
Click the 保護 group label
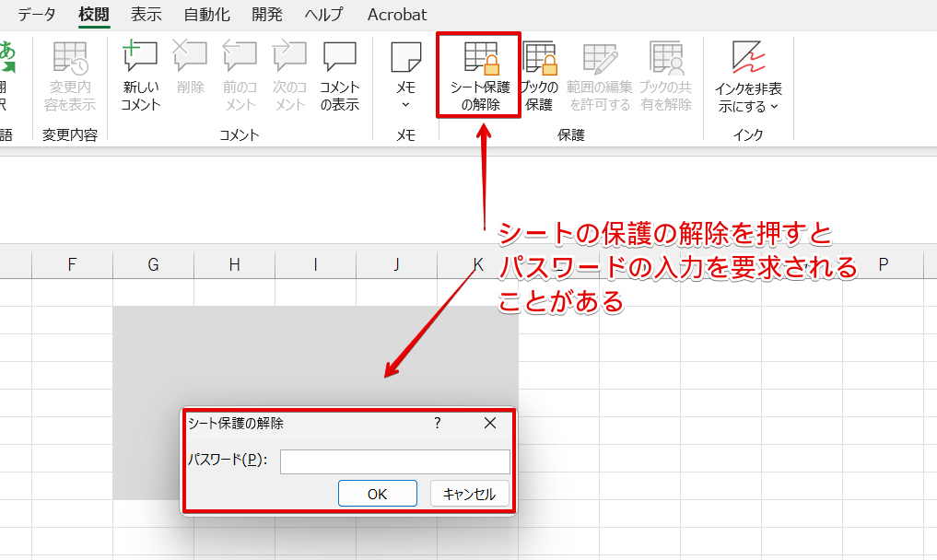(x=570, y=135)
